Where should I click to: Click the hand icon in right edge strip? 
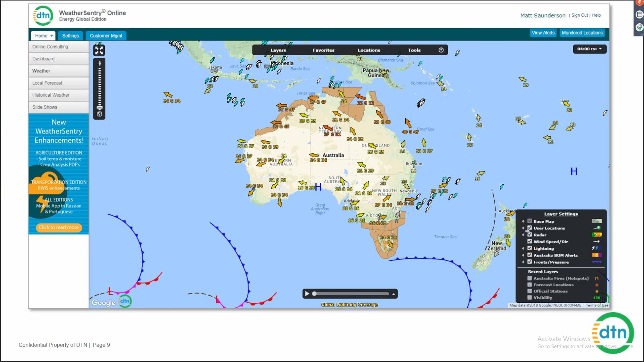pos(639,27)
